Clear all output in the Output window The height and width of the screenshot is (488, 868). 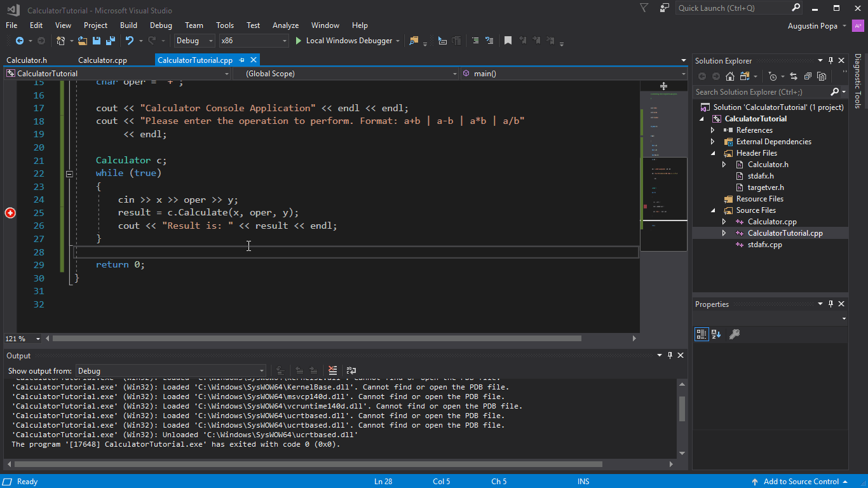coord(333,370)
